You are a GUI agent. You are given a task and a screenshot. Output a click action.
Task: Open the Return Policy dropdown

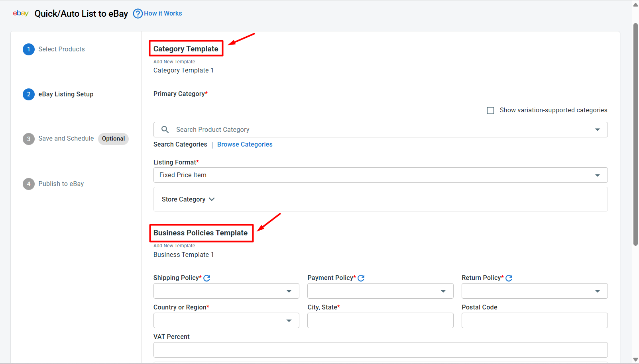click(535, 291)
